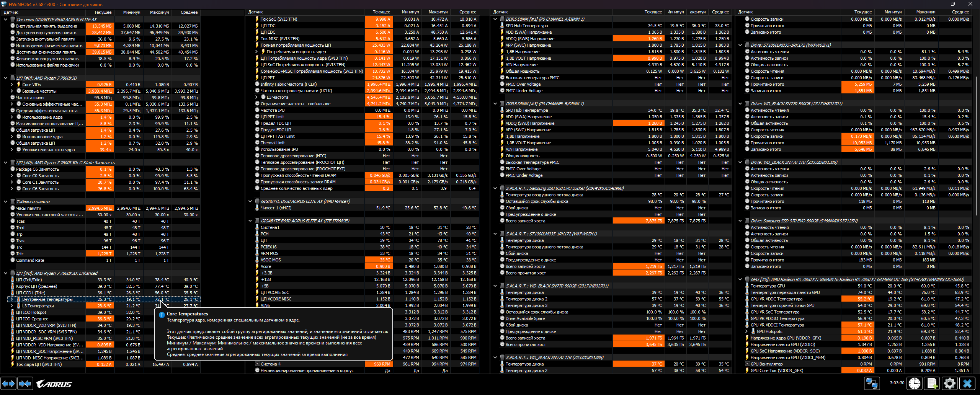This screenshot has height=395, width=980.
Task: Click thermometer icon beside Чипсет 1 (xHCI)
Action: click(x=257, y=208)
